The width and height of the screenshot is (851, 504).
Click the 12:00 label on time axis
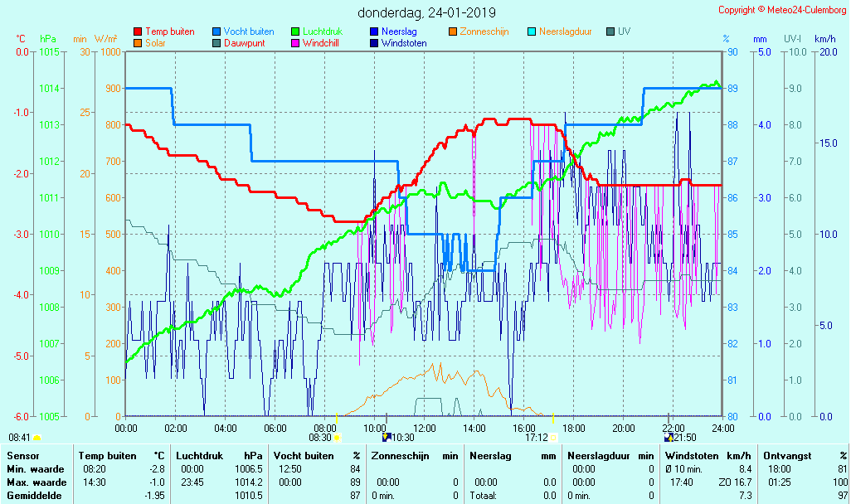[x=425, y=428]
